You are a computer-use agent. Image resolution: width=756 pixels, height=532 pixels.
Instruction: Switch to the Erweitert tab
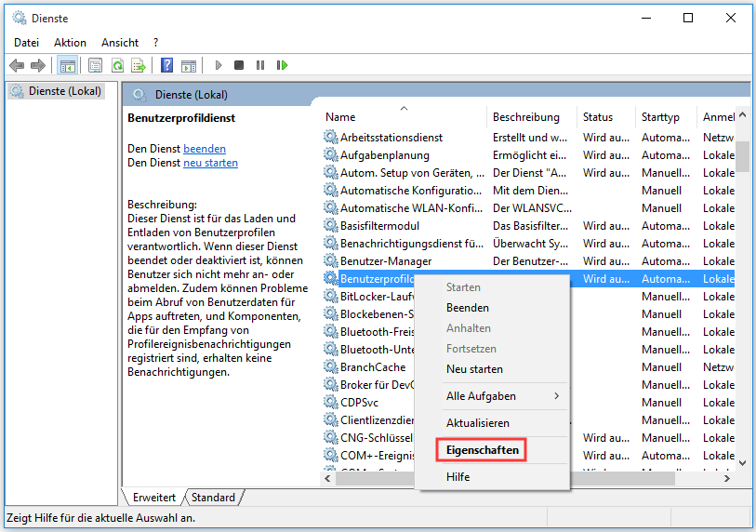153,498
